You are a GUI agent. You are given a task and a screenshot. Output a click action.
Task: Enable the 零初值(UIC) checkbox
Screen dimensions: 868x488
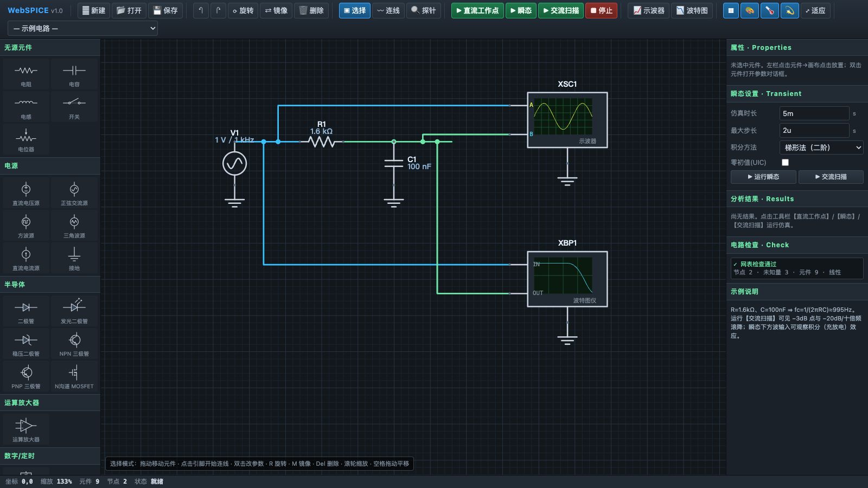tap(785, 162)
